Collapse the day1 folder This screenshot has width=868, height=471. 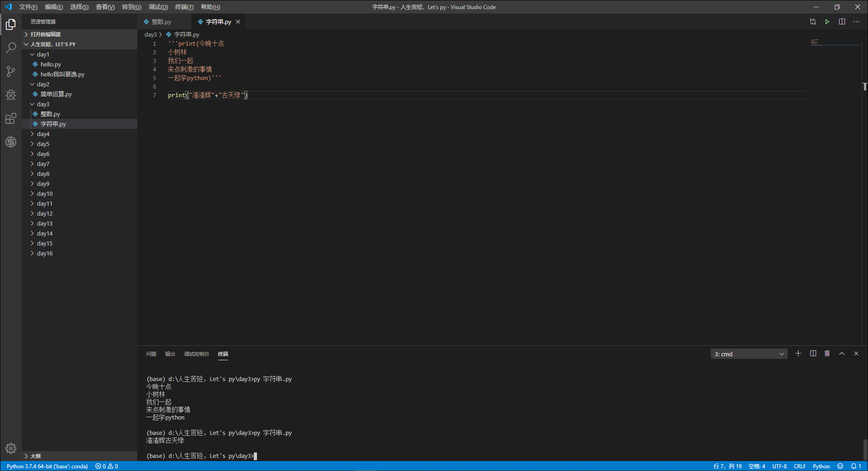(x=79, y=54)
